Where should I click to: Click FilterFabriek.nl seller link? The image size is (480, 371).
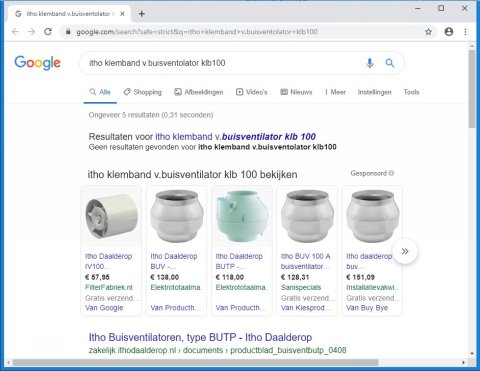pos(109,287)
